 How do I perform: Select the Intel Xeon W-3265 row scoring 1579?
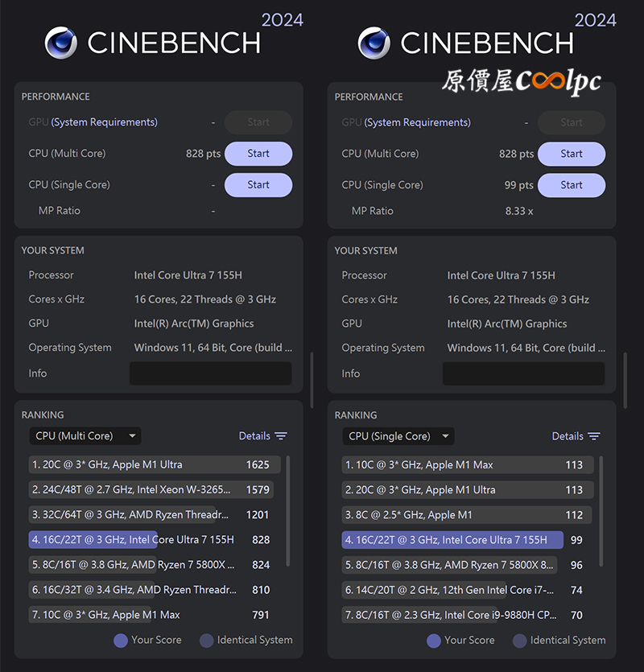pos(151,489)
